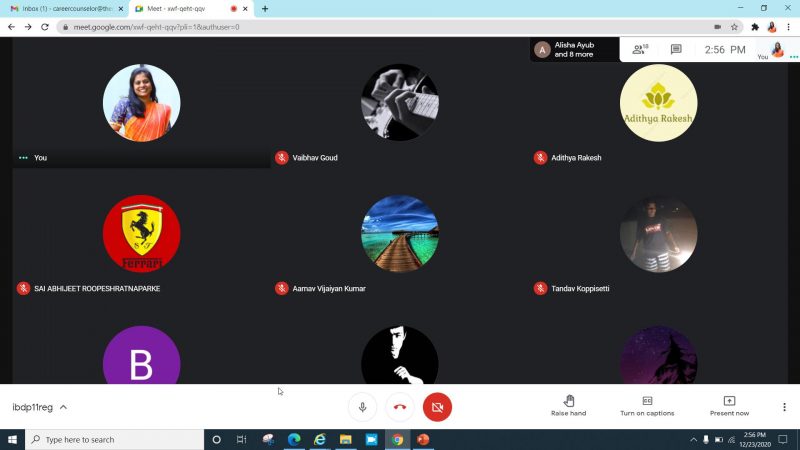Bookmark this page with star icon

[x=734, y=27]
